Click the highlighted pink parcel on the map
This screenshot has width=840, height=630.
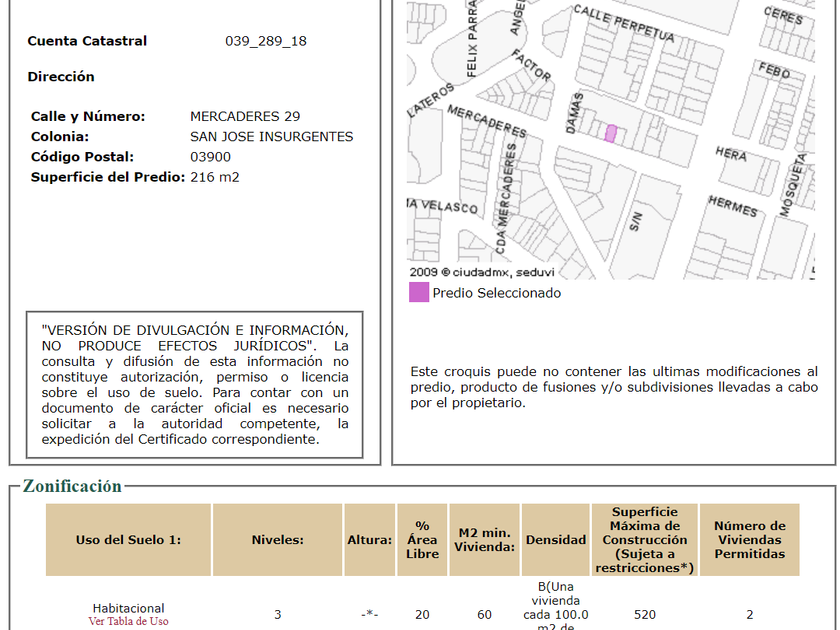(x=611, y=134)
